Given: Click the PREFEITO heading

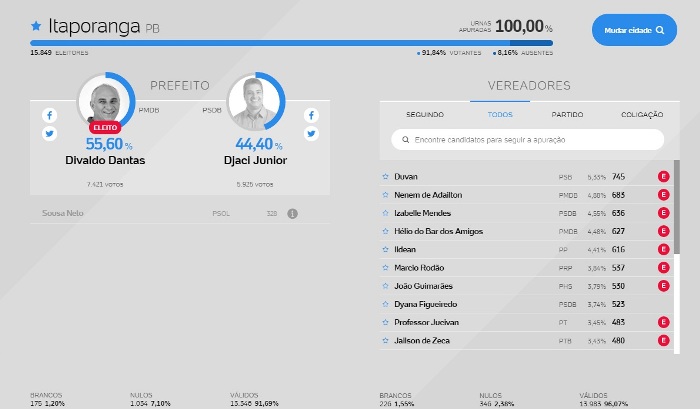Looking at the screenshot, I should (x=180, y=85).
